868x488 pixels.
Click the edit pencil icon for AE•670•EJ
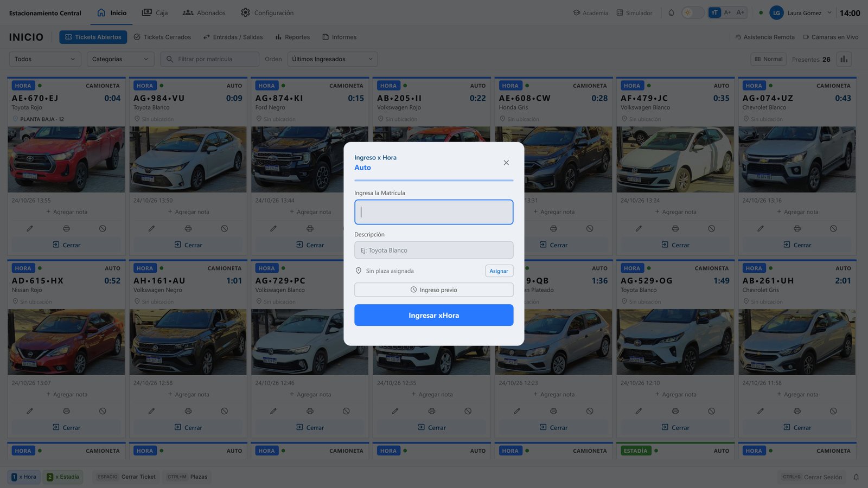point(30,229)
